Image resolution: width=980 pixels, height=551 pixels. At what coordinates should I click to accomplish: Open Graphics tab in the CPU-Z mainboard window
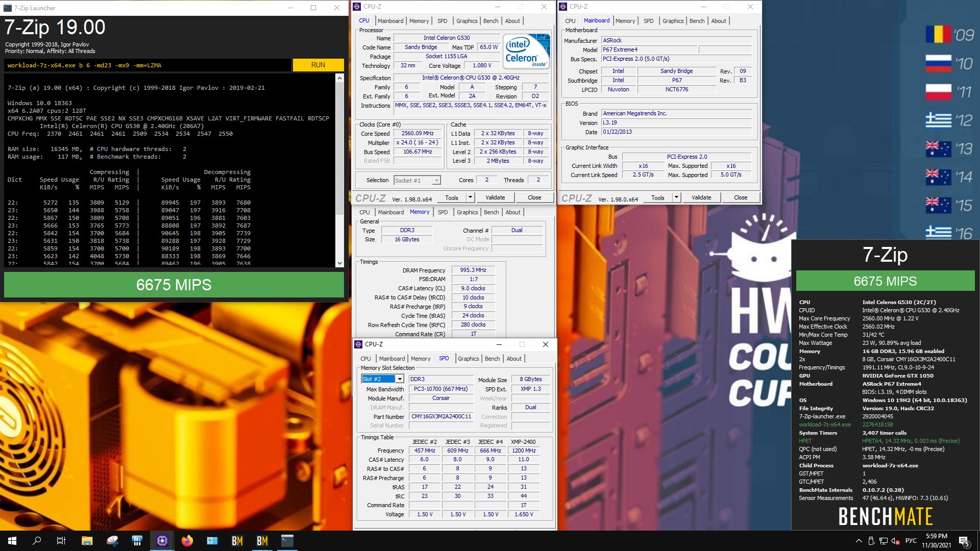coord(673,21)
